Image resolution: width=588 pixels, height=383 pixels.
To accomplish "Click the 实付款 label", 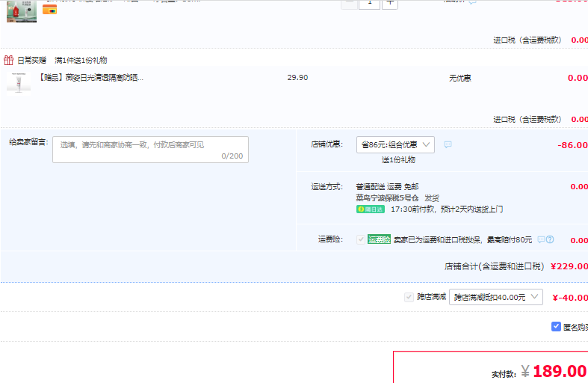I will click(x=504, y=374).
